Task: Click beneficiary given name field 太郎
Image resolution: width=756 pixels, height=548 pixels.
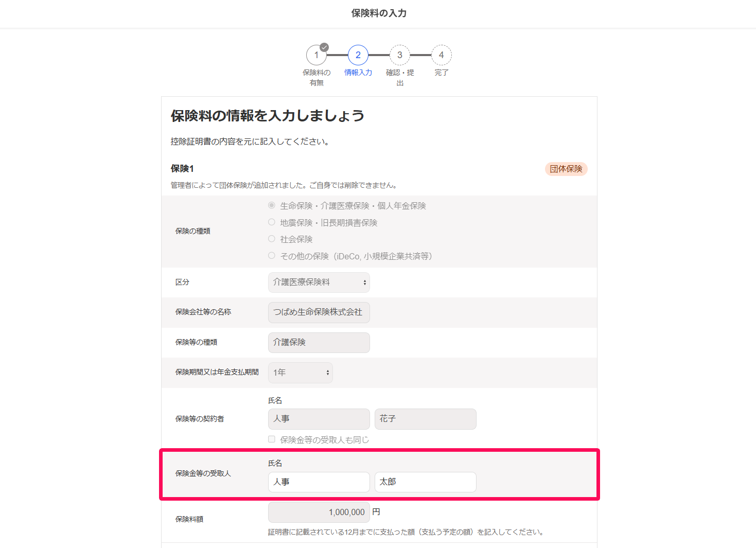Action: point(426,482)
